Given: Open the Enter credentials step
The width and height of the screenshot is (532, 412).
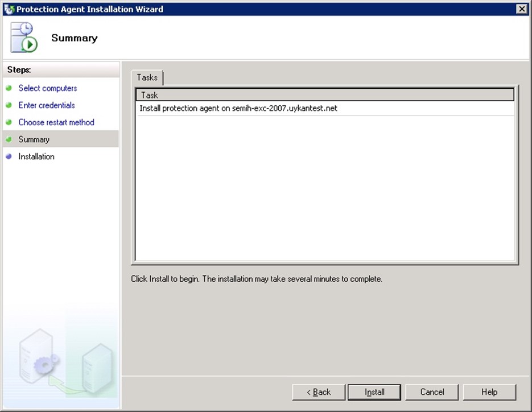Looking at the screenshot, I should pos(47,105).
